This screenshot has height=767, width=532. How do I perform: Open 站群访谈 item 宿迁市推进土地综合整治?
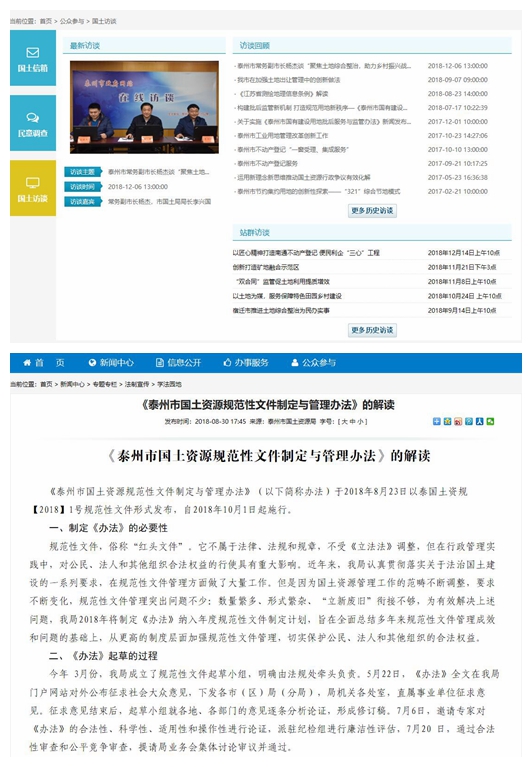tap(281, 311)
